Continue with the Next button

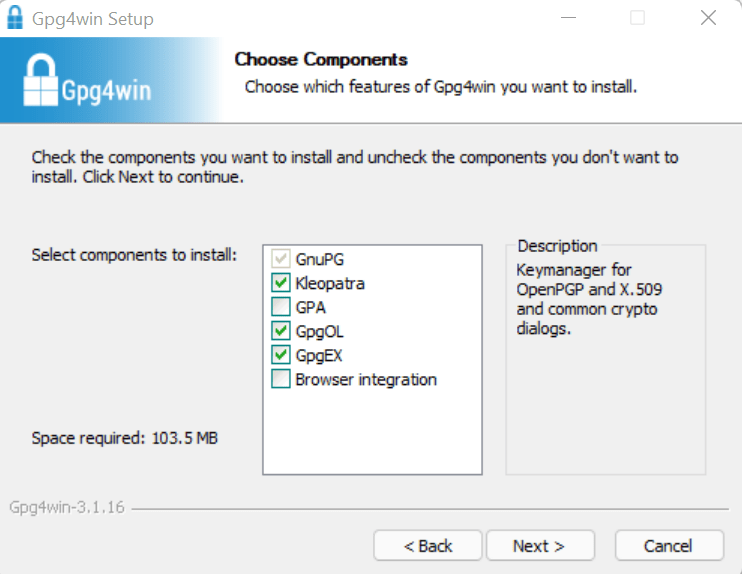tap(540, 546)
